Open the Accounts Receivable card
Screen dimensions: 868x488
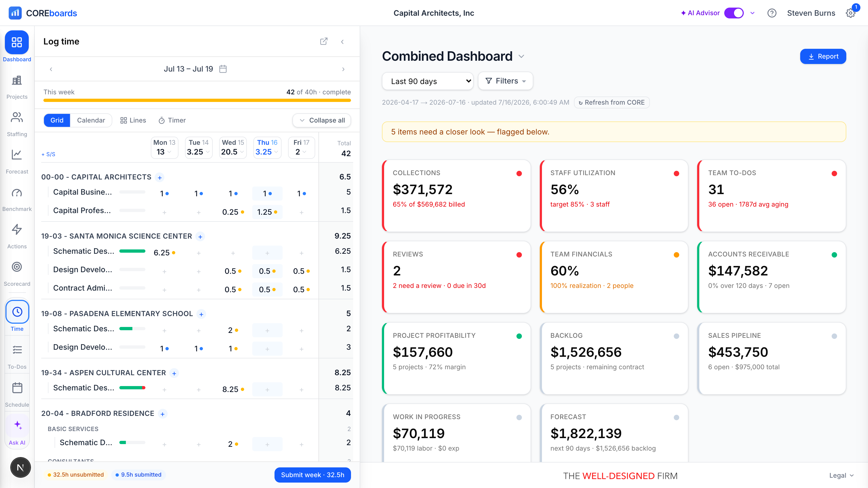[x=772, y=277]
